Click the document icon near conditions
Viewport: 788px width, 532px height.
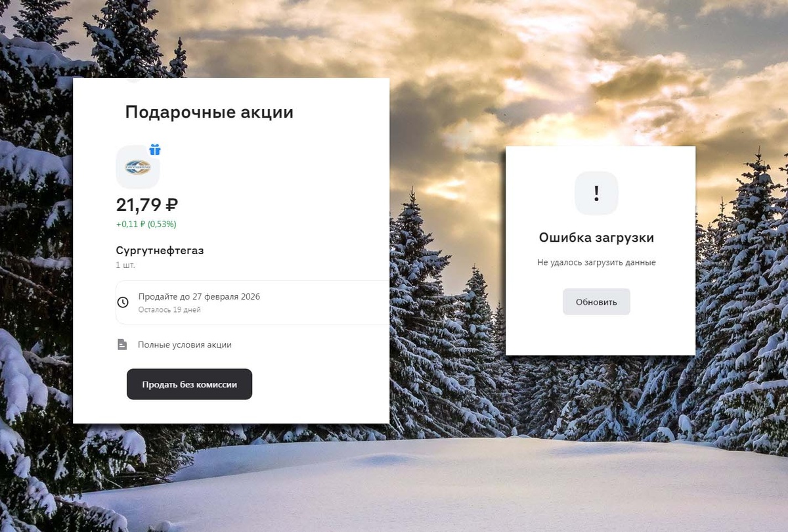click(x=122, y=345)
